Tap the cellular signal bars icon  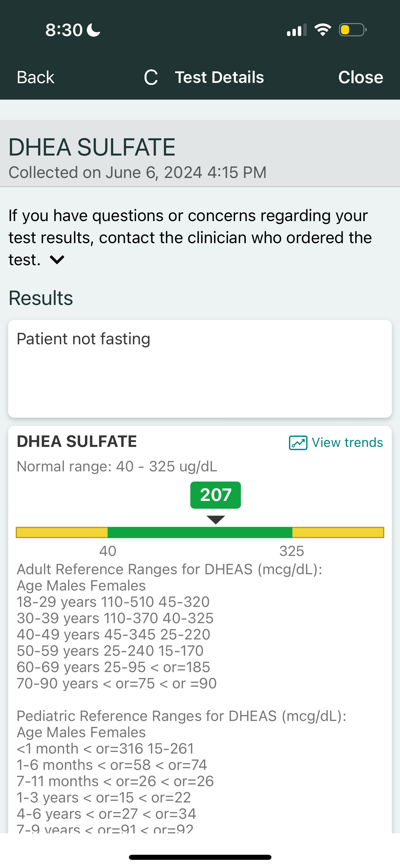tap(297, 30)
